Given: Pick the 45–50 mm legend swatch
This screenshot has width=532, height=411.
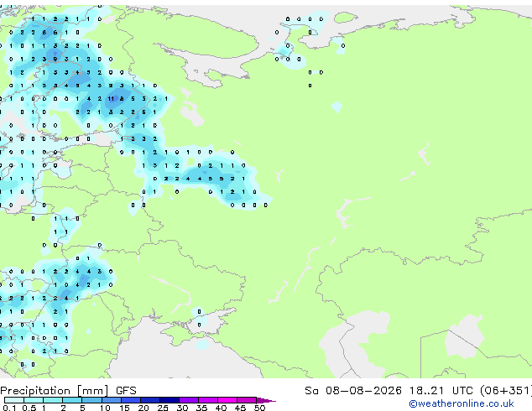Looking at the screenshot, I should [247, 400].
